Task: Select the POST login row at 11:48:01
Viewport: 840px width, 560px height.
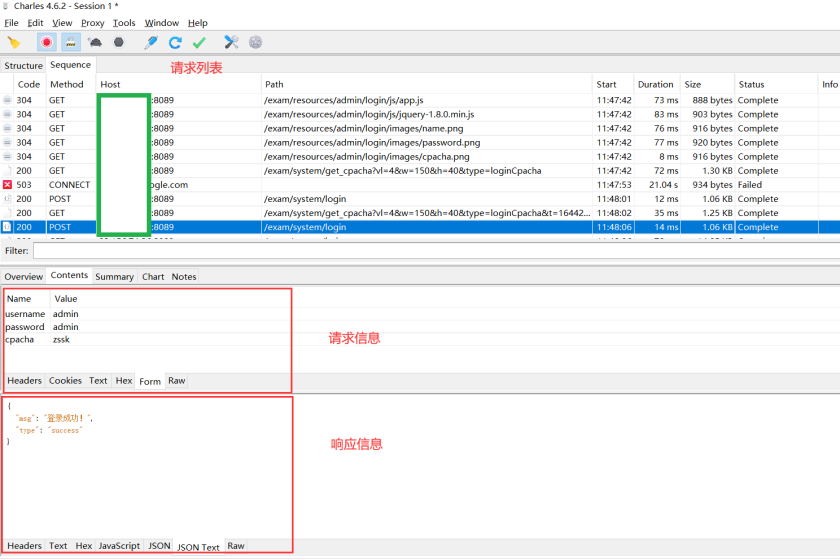Action: [420, 199]
